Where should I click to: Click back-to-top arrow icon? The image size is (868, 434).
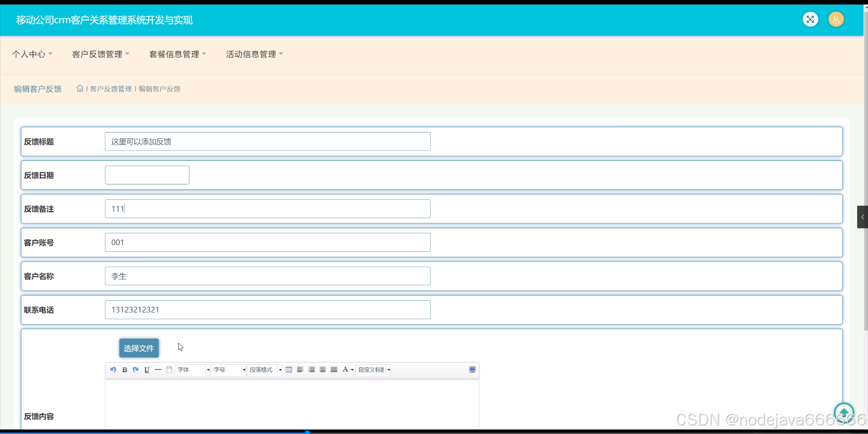click(844, 412)
